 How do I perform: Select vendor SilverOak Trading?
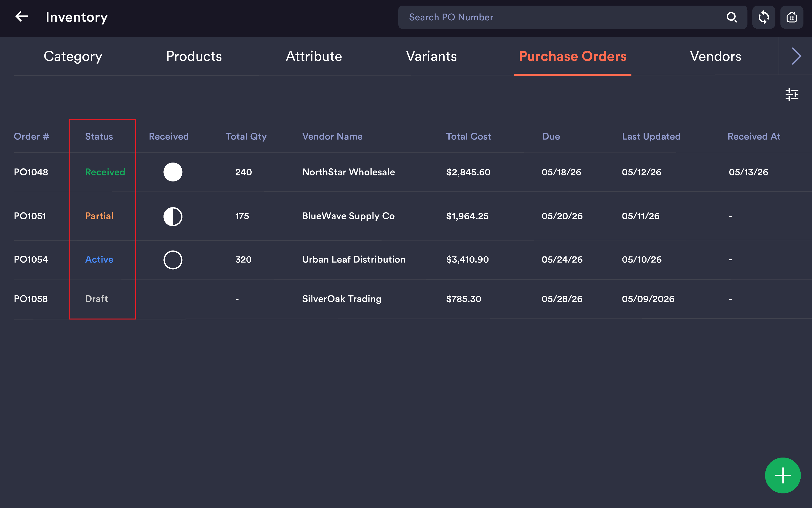[x=342, y=299]
